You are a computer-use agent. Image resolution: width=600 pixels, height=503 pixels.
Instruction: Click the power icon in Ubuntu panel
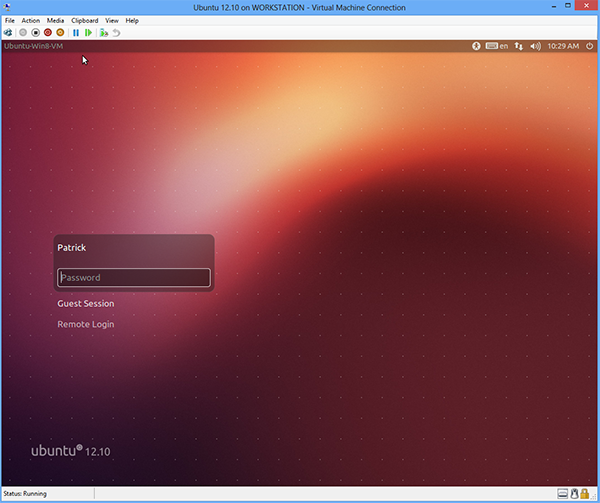589,46
